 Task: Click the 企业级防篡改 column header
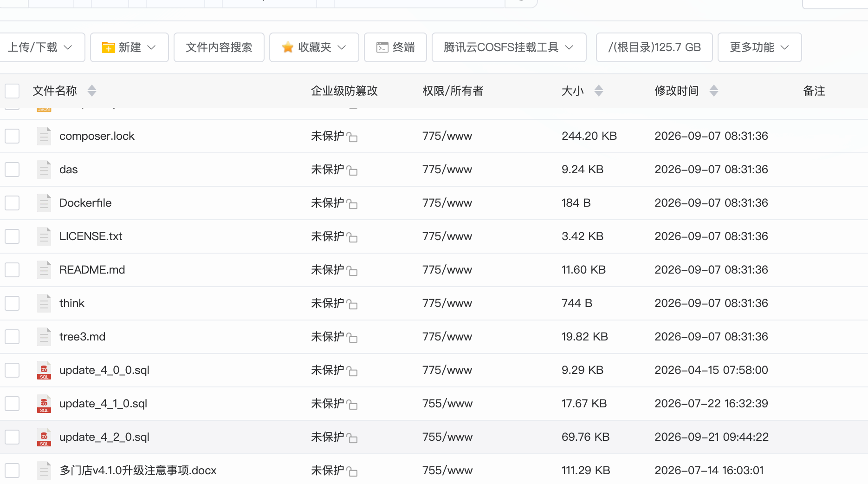coord(344,91)
